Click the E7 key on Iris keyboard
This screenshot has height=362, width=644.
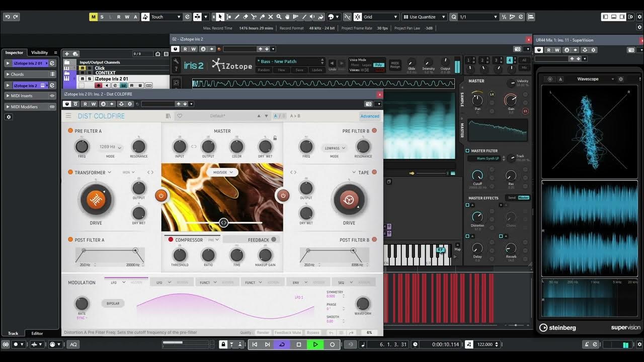click(441, 250)
